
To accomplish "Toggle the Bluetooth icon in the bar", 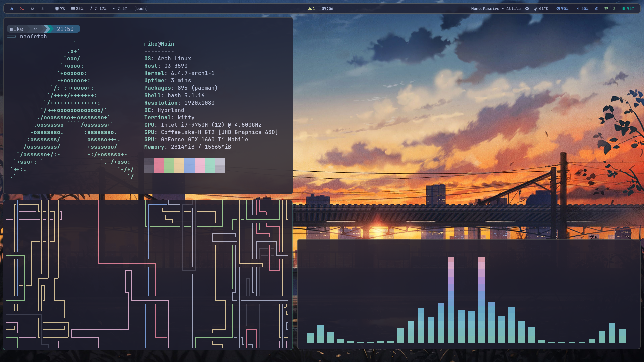I will pos(614,9).
